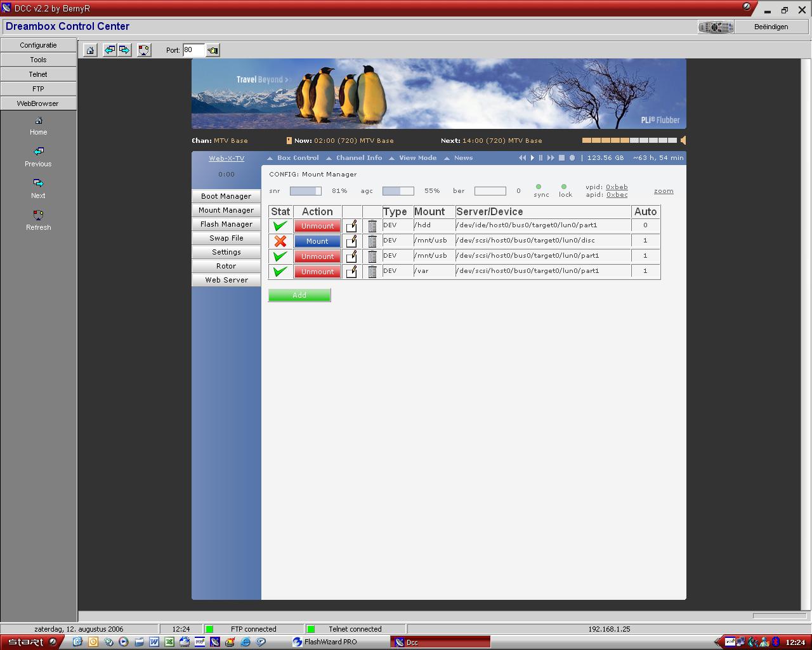This screenshot has height=650, width=812.
Task: Edit the /hdd mount entry
Action: pos(351,226)
